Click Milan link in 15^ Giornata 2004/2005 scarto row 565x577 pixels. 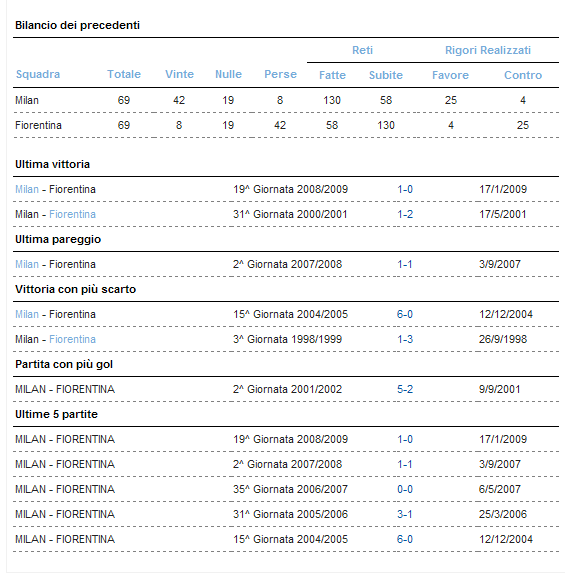tap(27, 314)
